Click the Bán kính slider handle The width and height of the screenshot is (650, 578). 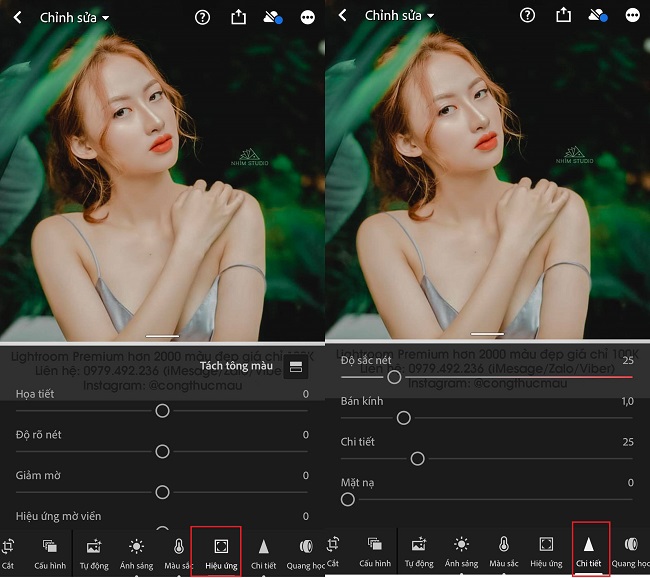404,418
